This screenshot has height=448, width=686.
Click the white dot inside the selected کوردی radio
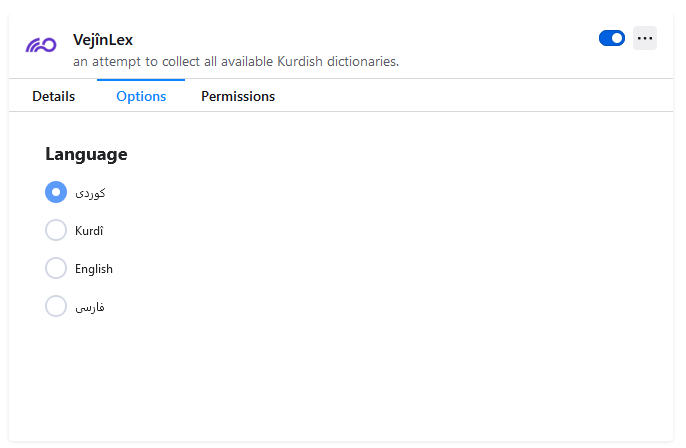(x=56, y=192)
